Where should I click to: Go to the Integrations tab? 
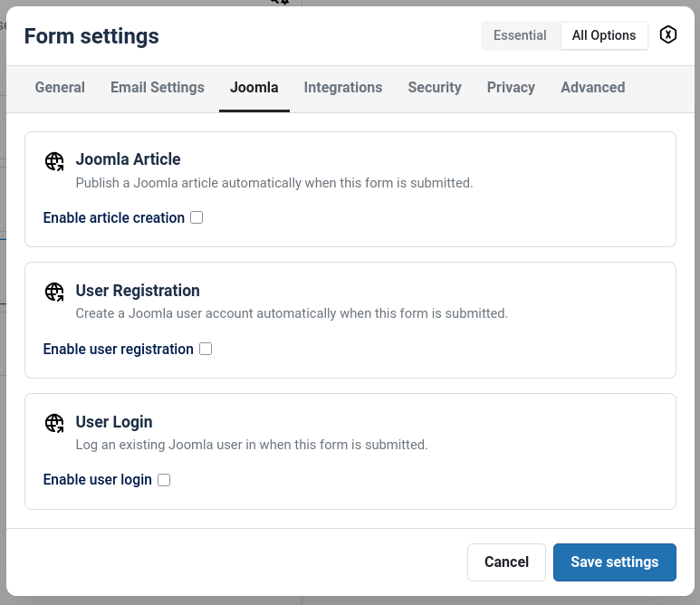343,88
